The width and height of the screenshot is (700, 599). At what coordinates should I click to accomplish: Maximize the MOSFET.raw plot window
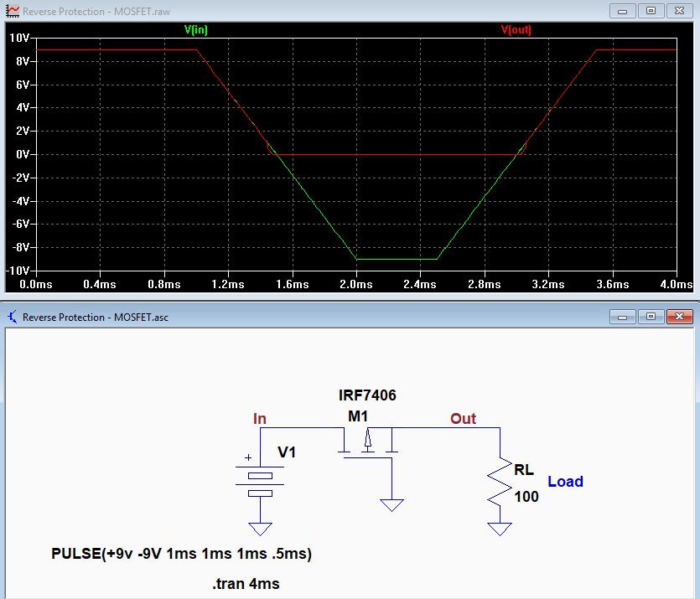[x=651, y=11]
